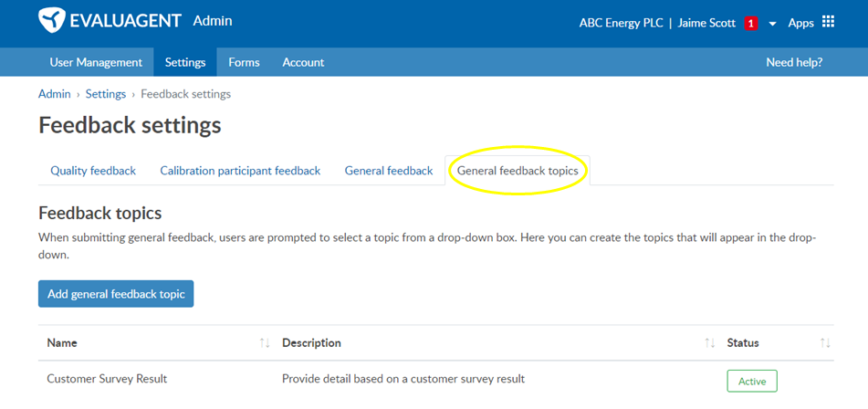This screenshot has width=868, height=409.
Task: Click Add general feedback topic button
Action: [116, 294]
